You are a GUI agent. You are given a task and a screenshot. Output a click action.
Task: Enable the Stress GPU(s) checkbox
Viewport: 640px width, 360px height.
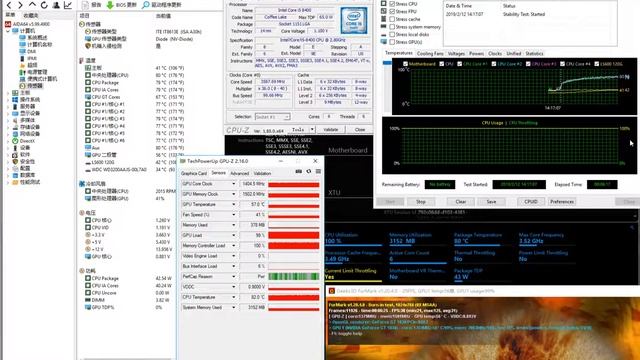point(392,42)
